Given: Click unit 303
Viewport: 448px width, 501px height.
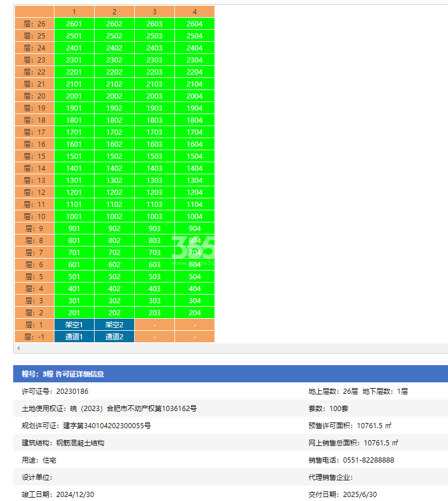Looking at the screenshot, I should [x=154, y=301].
